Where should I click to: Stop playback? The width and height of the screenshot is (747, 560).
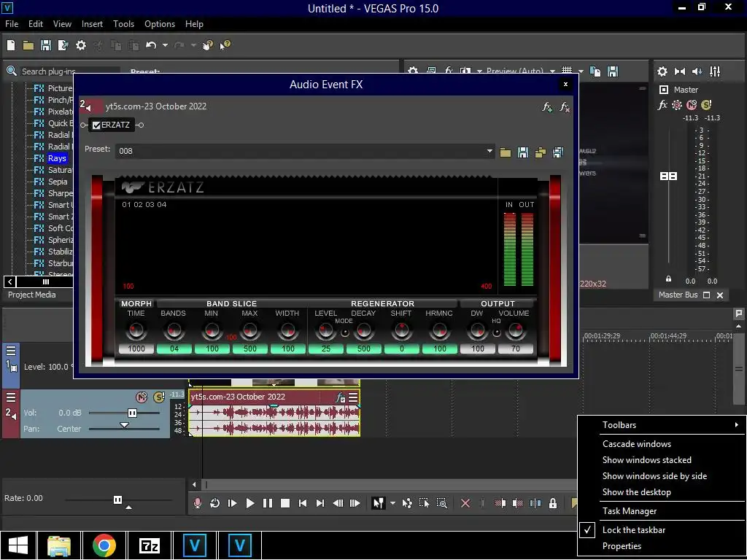coord(285,503)
